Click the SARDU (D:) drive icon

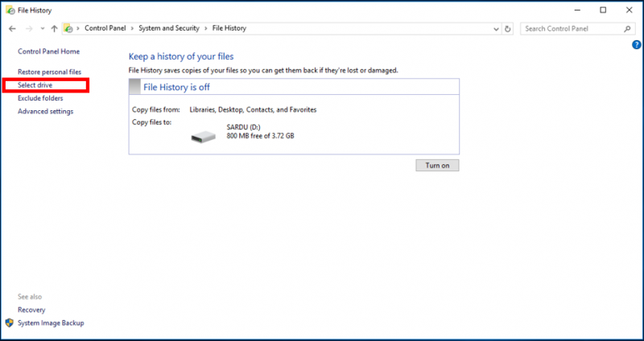point(204,137)
